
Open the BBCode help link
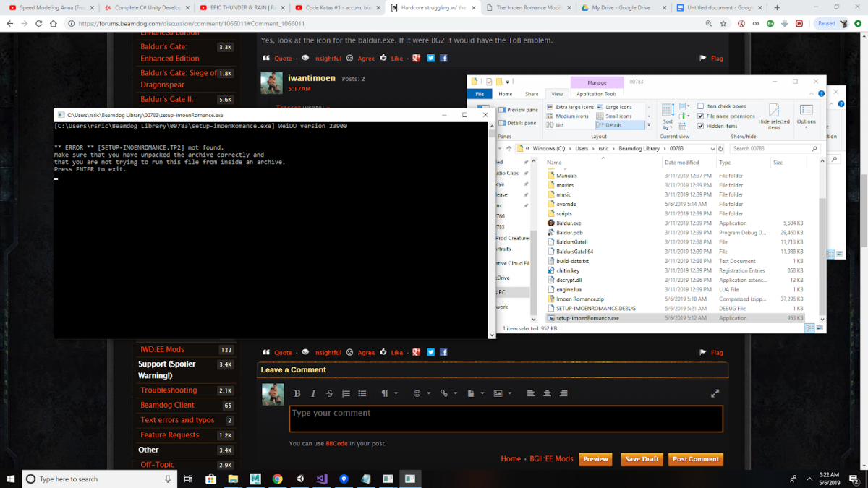pos(336,444)
